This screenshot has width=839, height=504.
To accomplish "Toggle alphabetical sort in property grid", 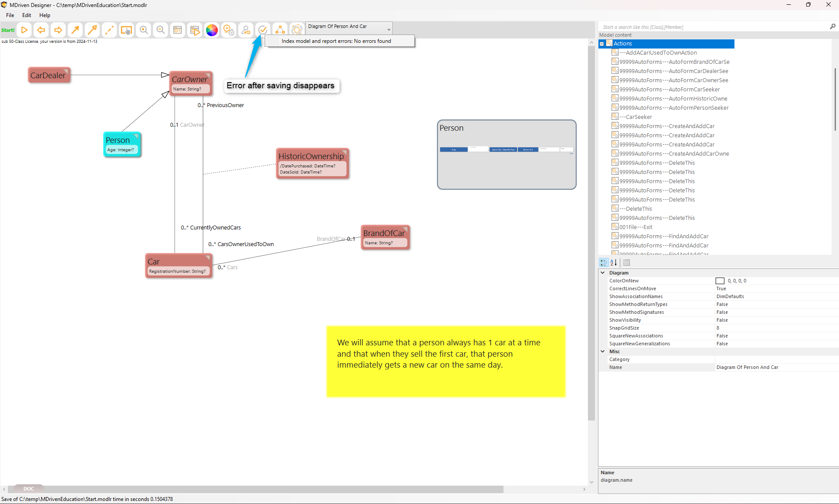I will click(614, 263).
